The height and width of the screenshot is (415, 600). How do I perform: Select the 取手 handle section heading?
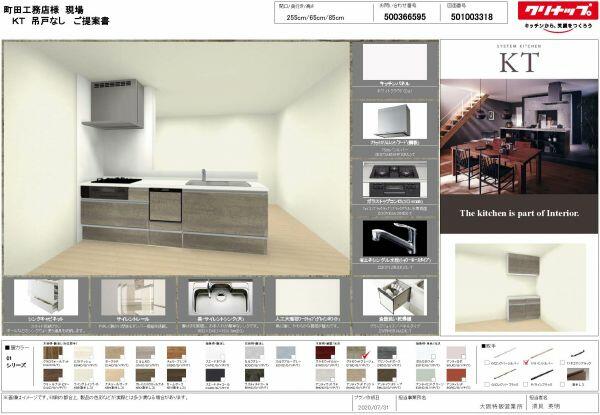coord(488,346)
